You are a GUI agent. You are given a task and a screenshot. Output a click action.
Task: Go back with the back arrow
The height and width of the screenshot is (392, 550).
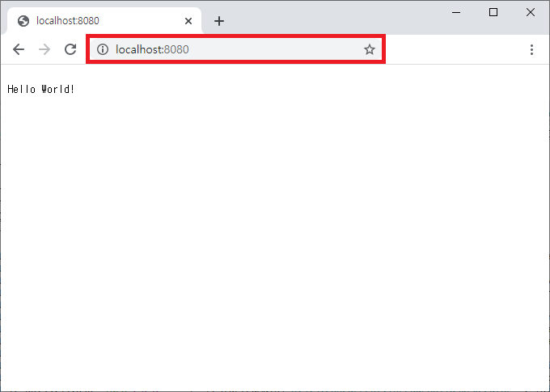[19, 49]
